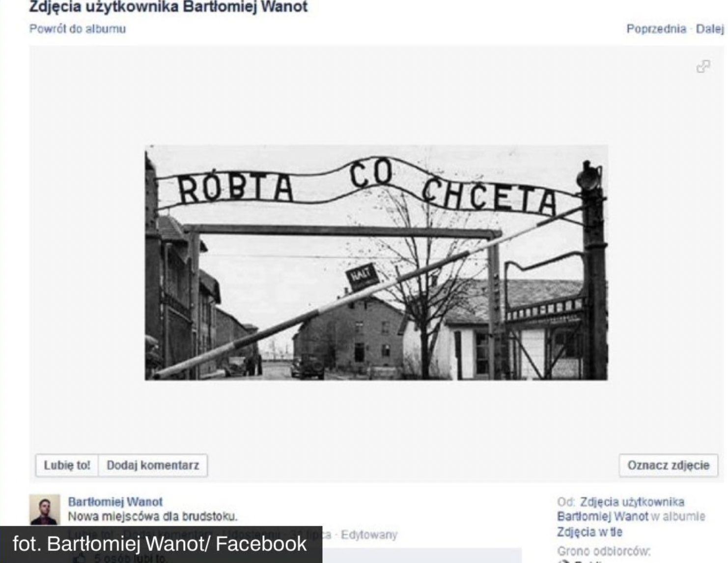Click the grey empty area left of the photo
This screenshot has height=563, width=728.
87,262
